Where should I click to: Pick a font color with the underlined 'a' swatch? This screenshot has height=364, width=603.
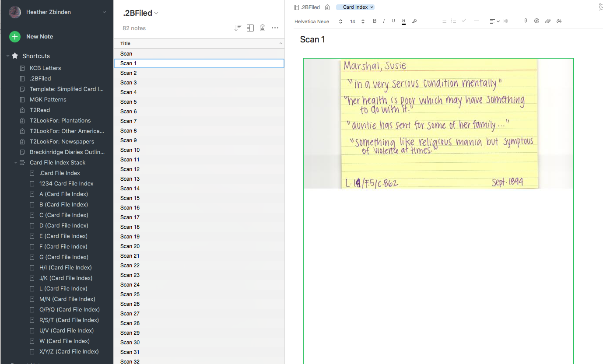[403, 21]
